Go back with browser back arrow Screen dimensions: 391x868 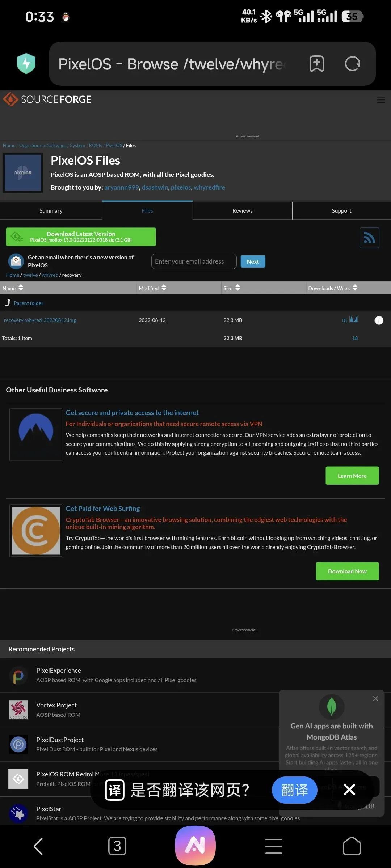point(39,846)
